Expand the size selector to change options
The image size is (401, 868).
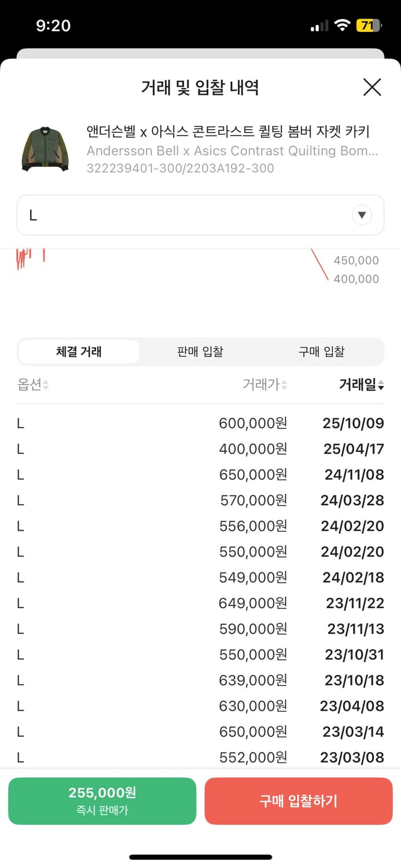pos(200,215)
